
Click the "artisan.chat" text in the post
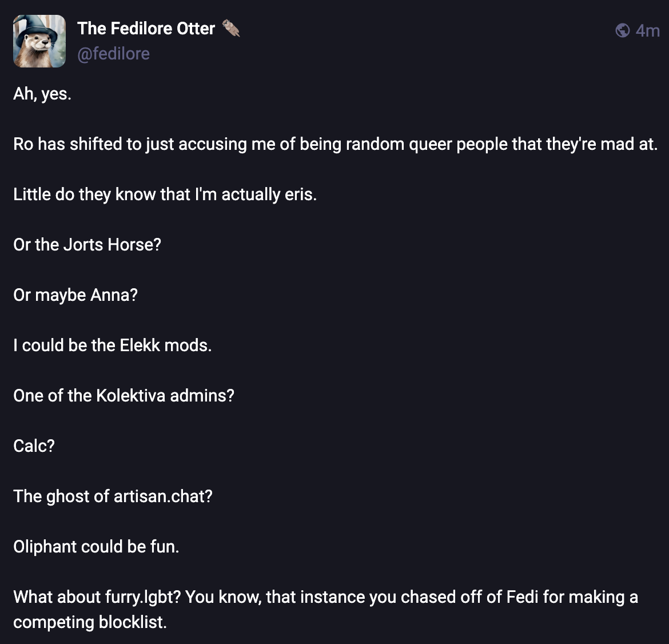pos(162,496)
